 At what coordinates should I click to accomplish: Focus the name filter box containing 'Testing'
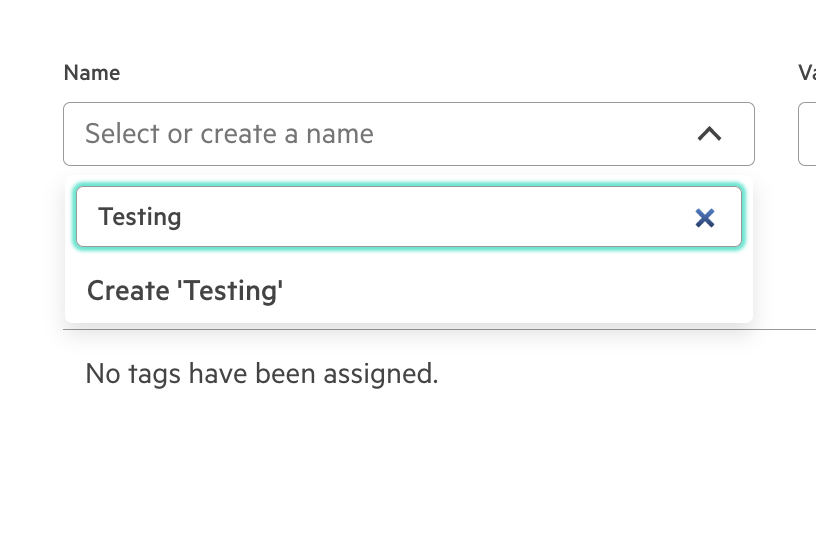380,217
